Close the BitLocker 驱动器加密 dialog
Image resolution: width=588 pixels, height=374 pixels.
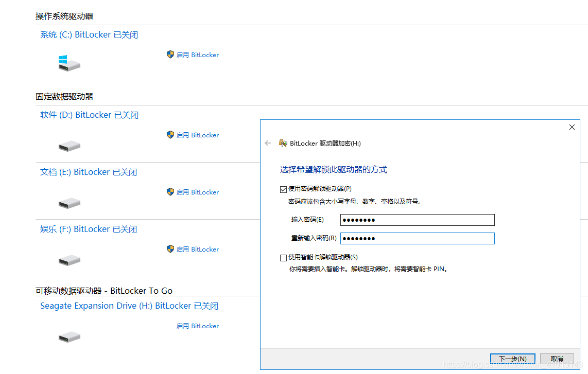coord(572,127)
